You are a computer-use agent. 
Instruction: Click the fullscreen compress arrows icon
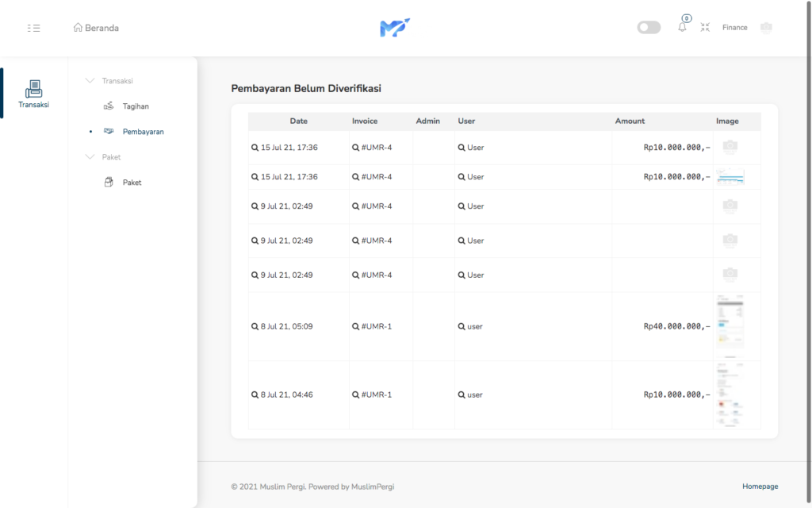(705, 28)
